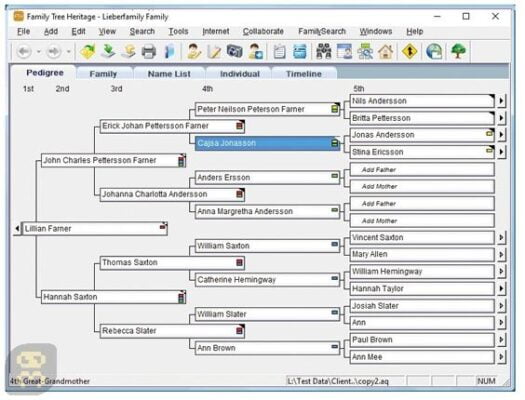This screenshot has width=525, height=400.
Task: Click the blue book icon
Action: pos(170,52)
